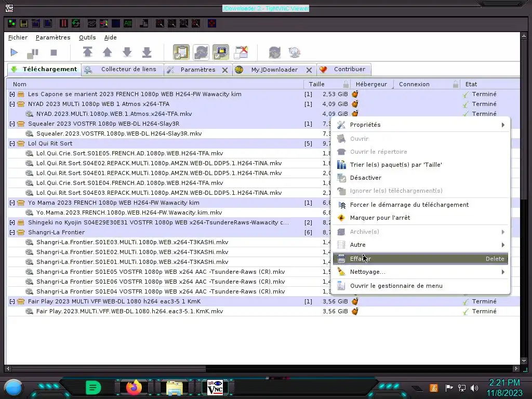Toggle the Alt key TightVNC button
532x399 pixels.
pos(128,23)
